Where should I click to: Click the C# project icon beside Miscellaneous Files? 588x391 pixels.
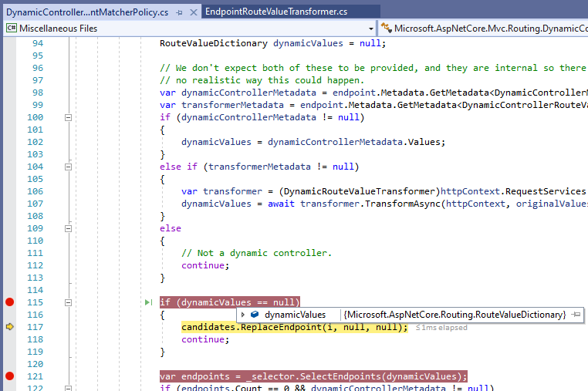[x=12, y=28]
